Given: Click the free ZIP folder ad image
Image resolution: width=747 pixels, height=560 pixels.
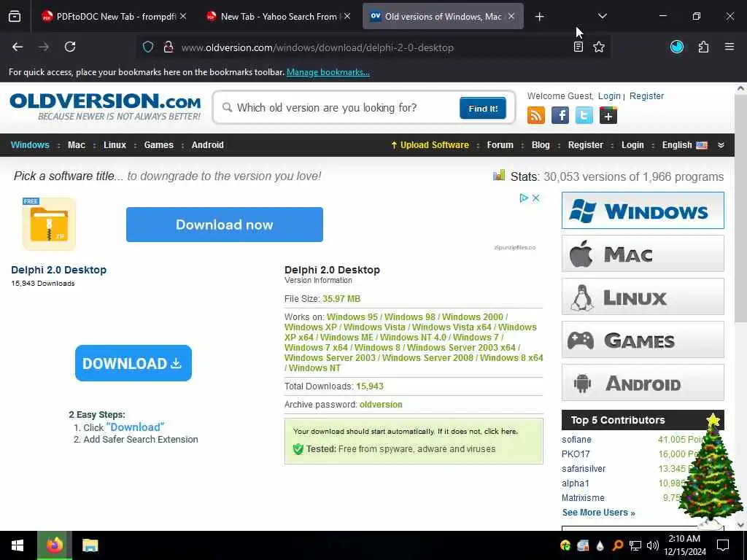Looking at the screenshot, I should 49,224.
